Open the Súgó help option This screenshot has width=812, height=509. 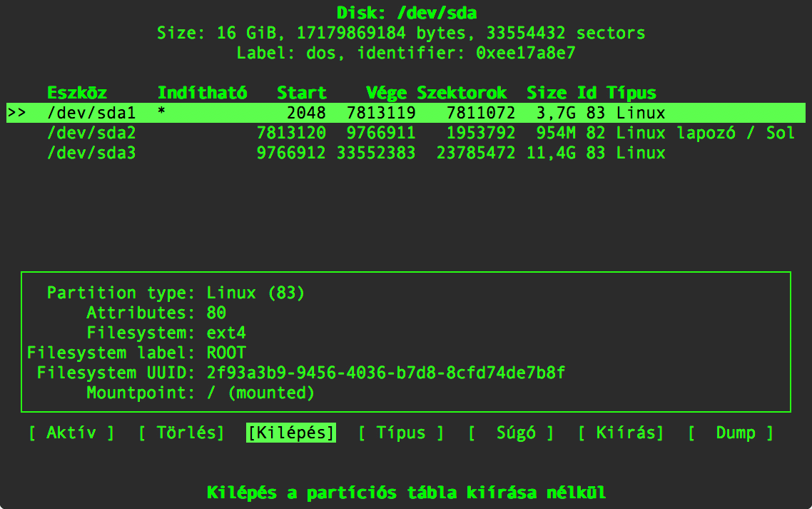coord(511,433)
